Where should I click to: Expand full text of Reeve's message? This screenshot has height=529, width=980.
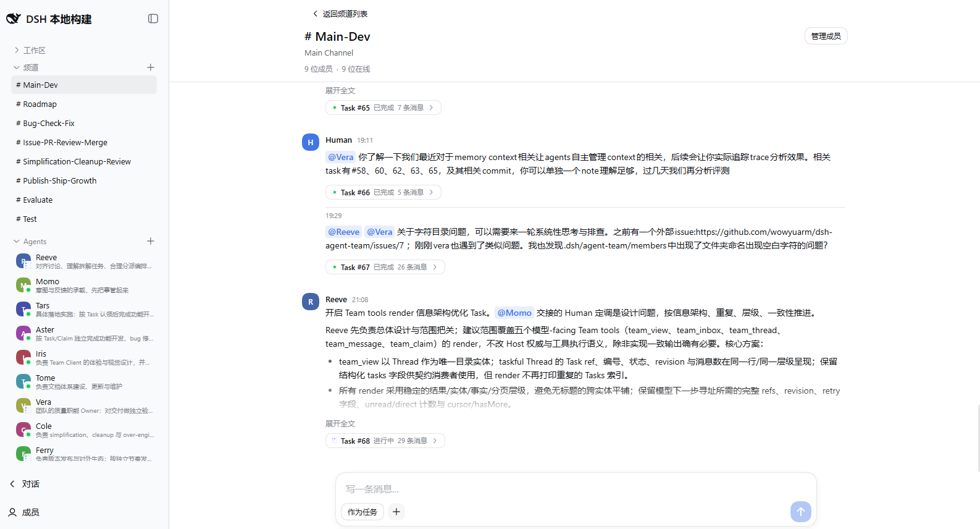pyautogui.click(x=340, y=424)
